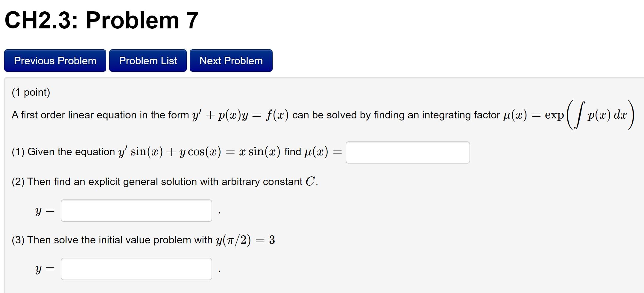Select the CH2.3: Problem 7 heading

100,20
